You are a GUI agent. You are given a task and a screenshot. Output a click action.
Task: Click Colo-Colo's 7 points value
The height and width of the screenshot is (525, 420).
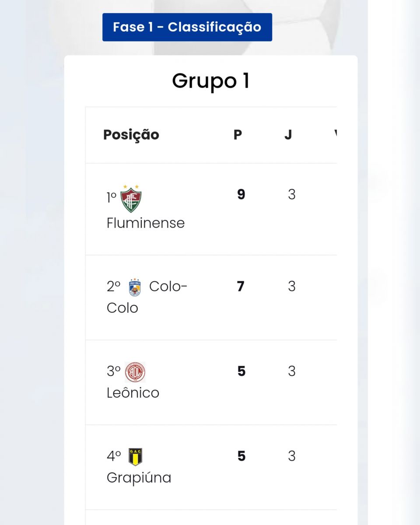[x=241, y=287]
